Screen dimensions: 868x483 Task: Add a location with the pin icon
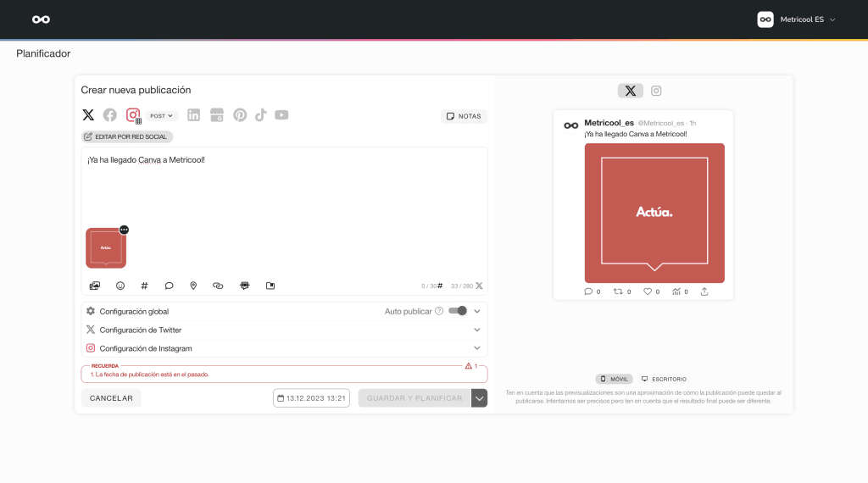tap(193, 286)
